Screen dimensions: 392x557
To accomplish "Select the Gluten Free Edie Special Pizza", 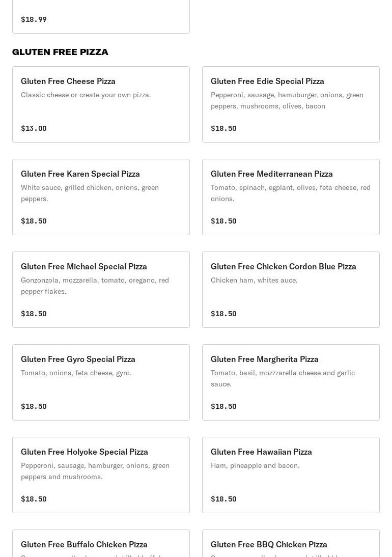I will coord(291,104).
